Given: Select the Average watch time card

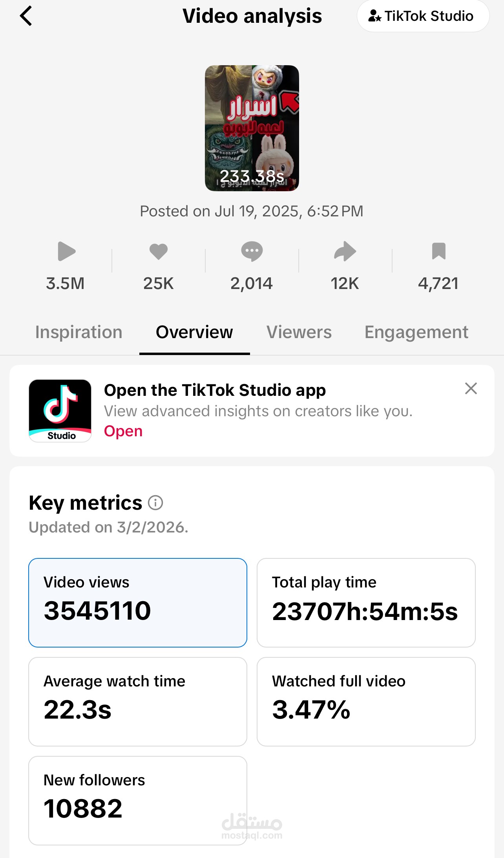Looking at the screenshot, I should 138,701.
